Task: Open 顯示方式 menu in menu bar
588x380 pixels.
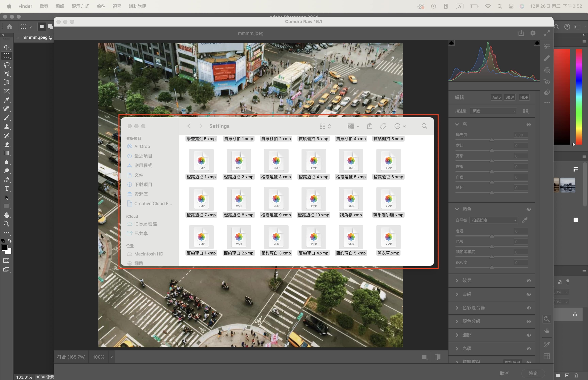Action: 80,6
